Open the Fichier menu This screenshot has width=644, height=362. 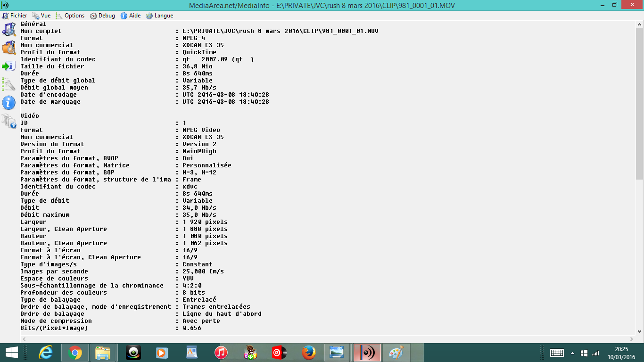[x=15, y=16]
